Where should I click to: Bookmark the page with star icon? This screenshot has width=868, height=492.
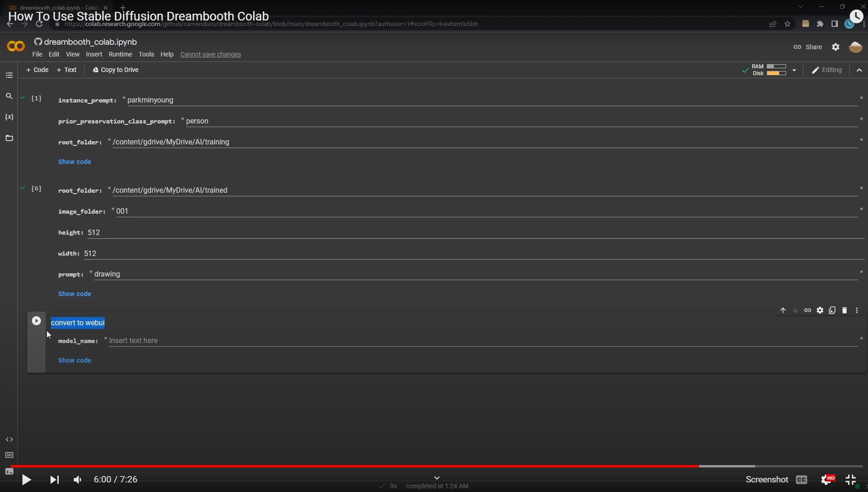787,24
